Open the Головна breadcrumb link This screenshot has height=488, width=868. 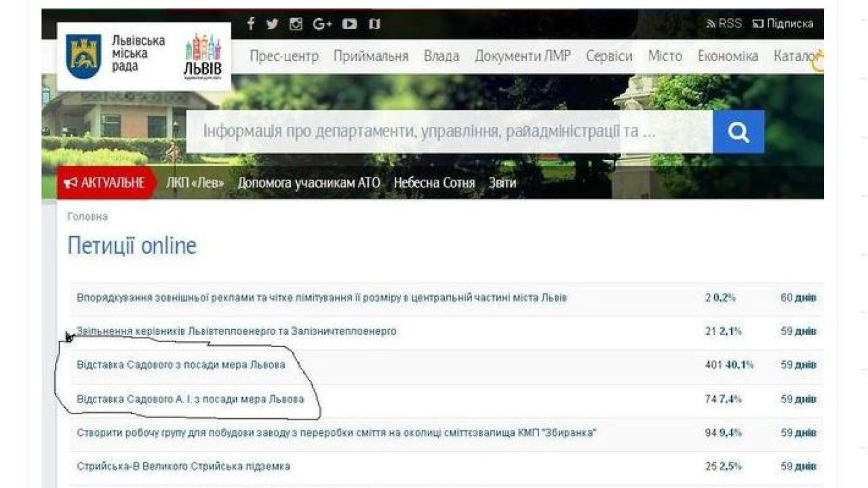[x=89, y=216]
